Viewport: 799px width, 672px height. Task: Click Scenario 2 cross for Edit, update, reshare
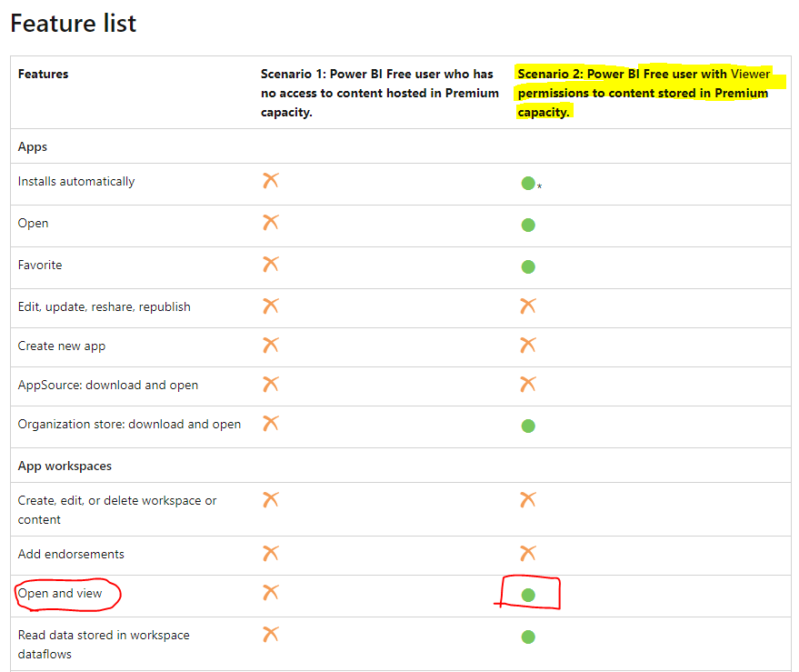pyautogui.click(x=528, y=306)
